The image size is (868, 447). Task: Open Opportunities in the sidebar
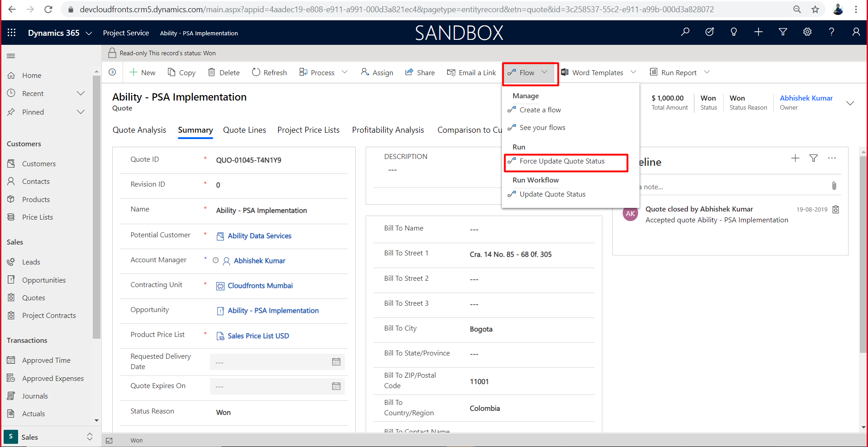(44, 280)
